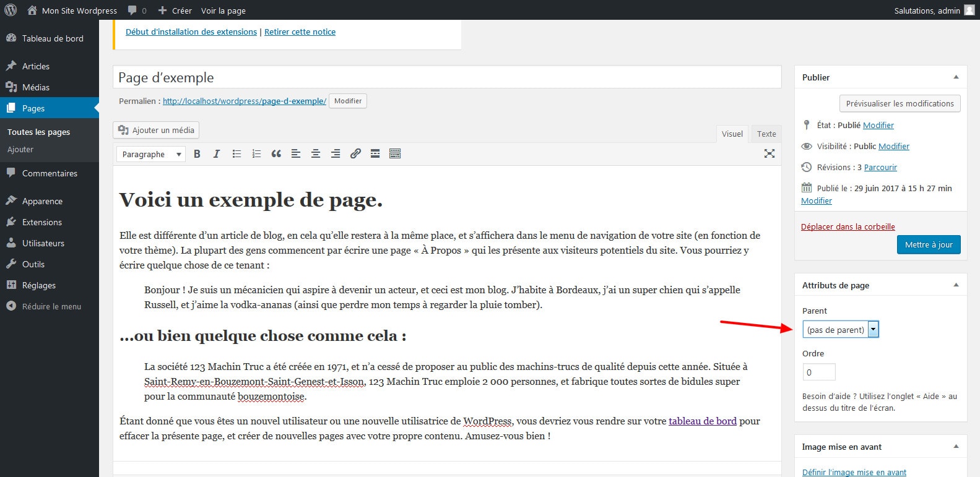This screenshot has height=477, width=980.
Task: Click Prévisualiser les modifications
Action: coord(900,103)
